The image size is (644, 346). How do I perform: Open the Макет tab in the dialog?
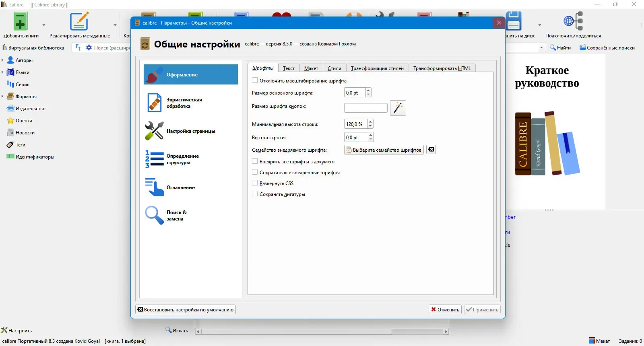311,68
